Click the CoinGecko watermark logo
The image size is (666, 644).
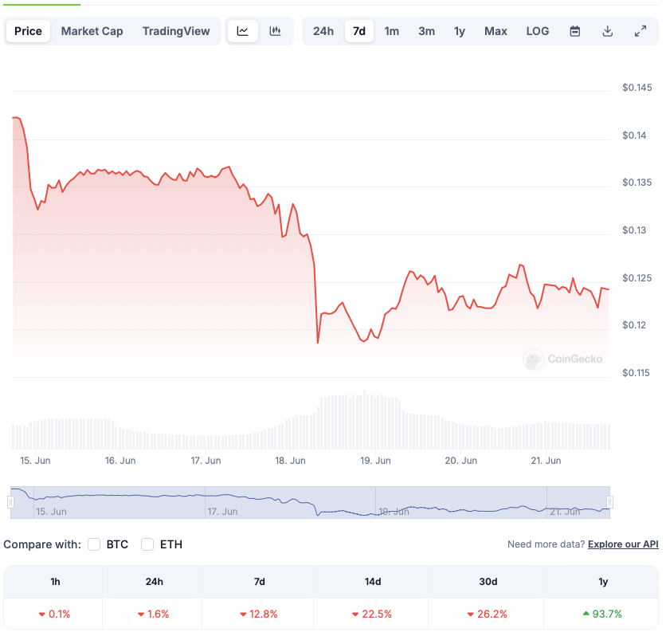[563, 359]
